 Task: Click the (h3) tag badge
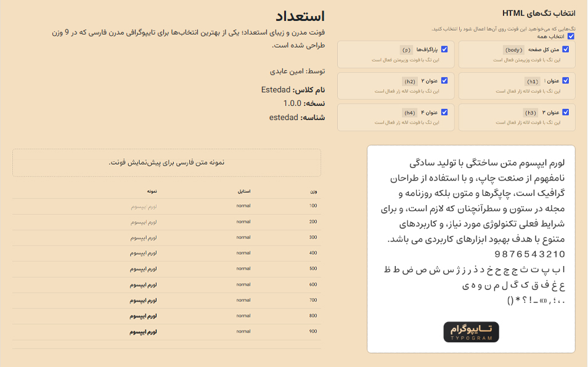(530, 113)
